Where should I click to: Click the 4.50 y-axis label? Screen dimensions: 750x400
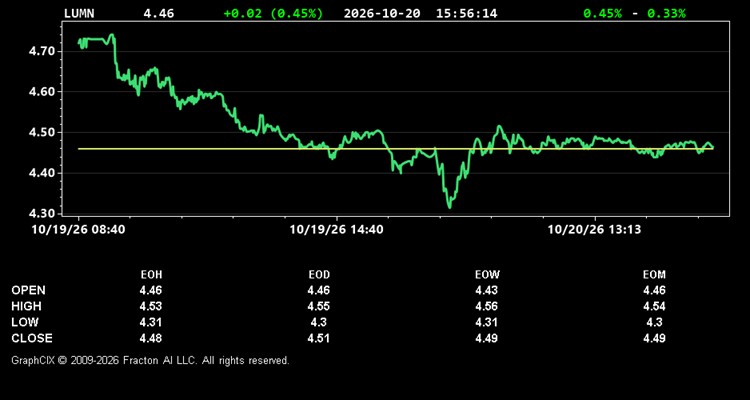click(x=41, y=133)
